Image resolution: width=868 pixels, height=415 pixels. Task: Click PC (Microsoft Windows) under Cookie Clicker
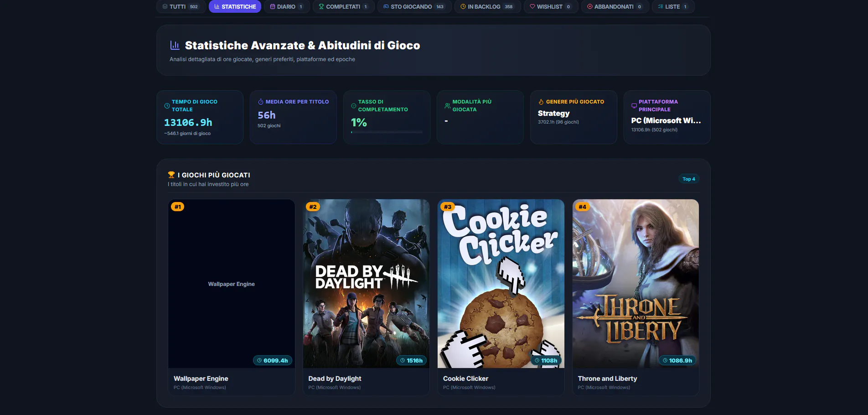pos(469,387)
